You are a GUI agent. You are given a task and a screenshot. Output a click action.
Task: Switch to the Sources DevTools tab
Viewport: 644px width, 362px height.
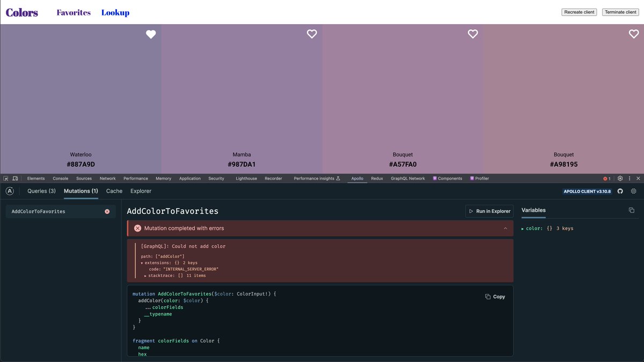pyautogui.click(x=84, y=179)
